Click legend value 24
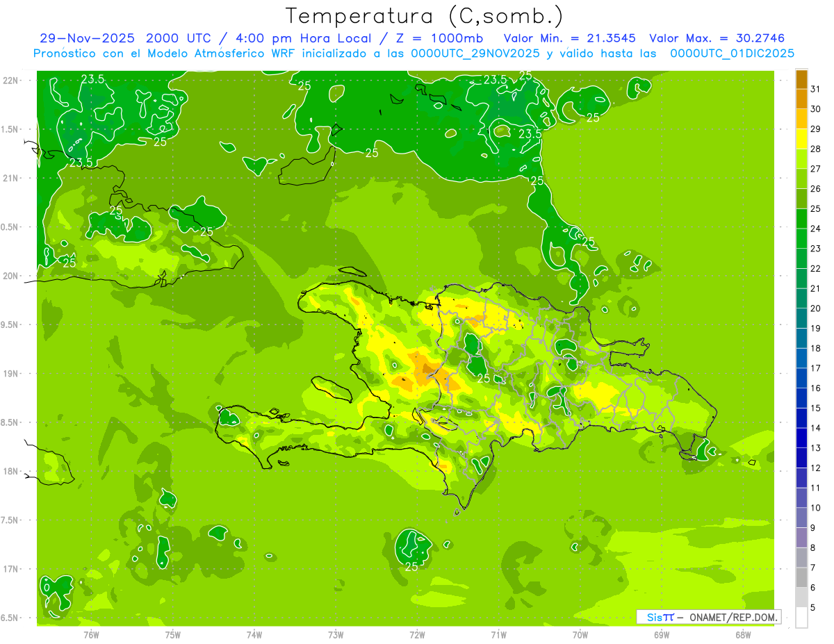Viewport: 834px width, 644px height. (x=816, y=229)
